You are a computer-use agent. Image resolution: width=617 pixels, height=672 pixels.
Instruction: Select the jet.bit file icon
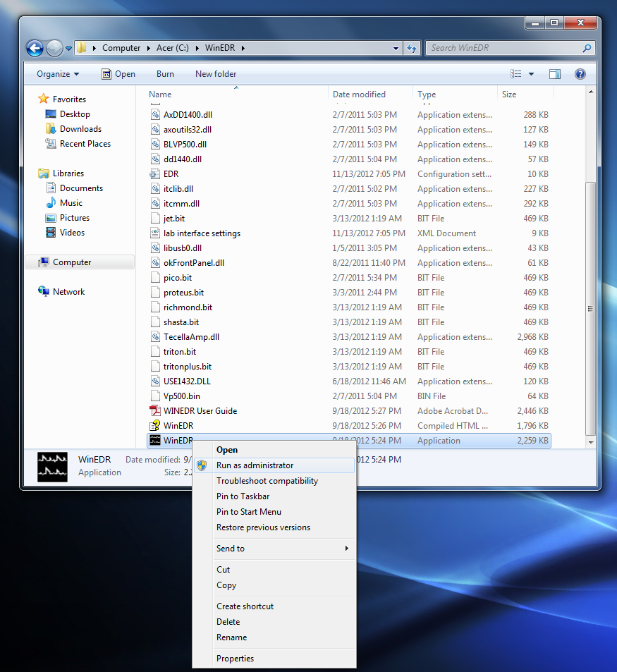coord(155,218)
